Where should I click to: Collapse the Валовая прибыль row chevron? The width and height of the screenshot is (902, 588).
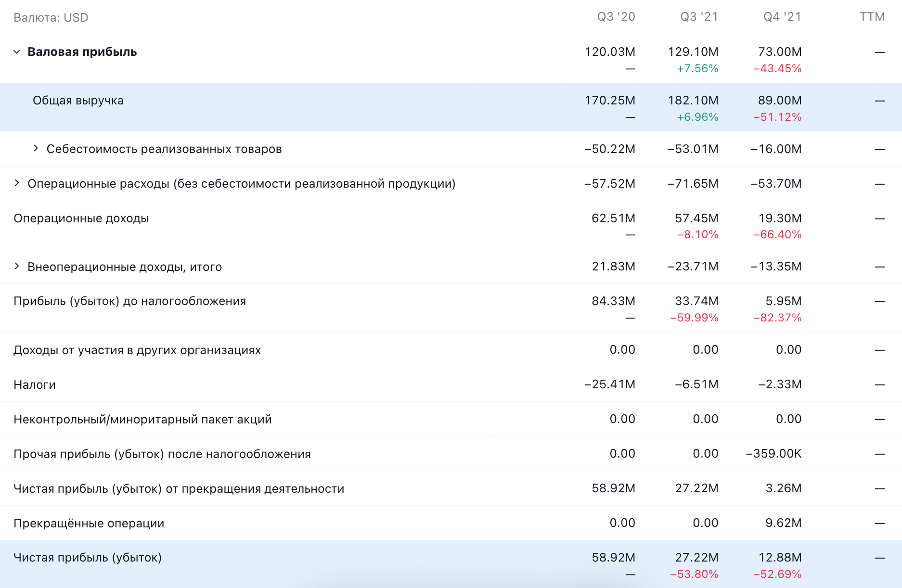pyautogui.click(x=17, y=51)
